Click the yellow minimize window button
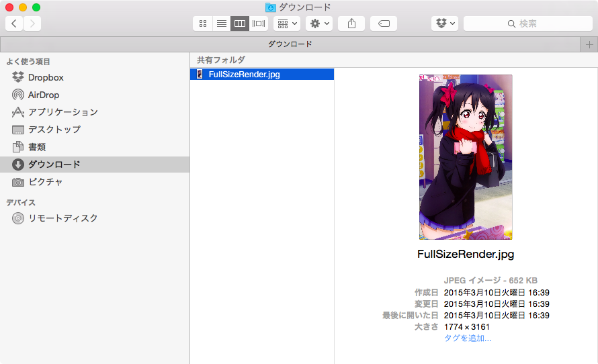The width and height of the screenshot is (598, 364). [23, 7]
